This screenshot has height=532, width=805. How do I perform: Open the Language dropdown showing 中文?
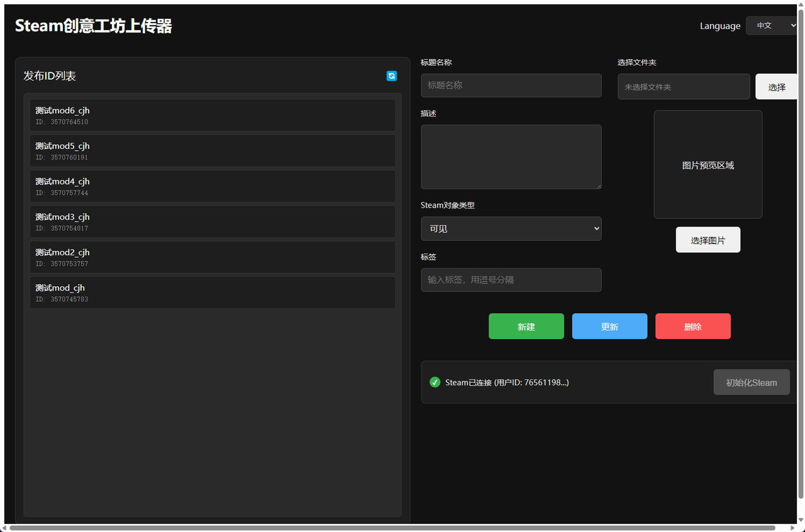coord(772,26)
